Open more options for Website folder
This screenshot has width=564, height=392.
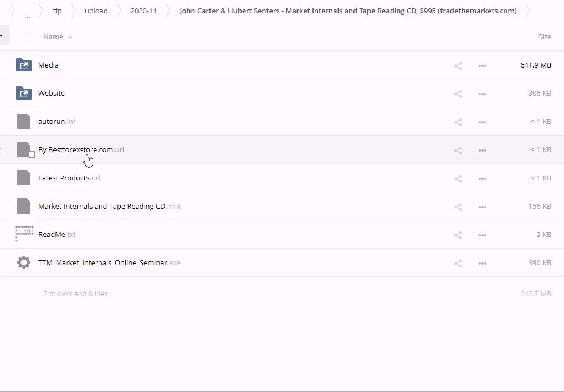pos(482,94)
